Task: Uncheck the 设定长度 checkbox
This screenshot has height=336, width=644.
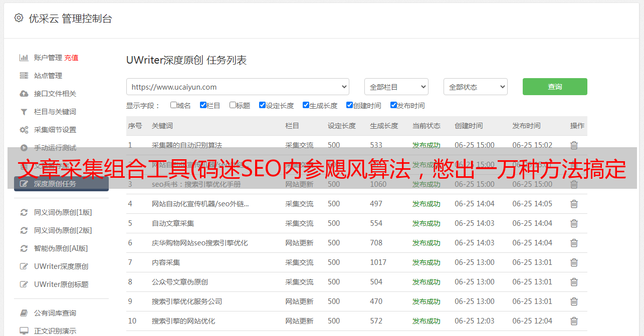Action: (x=262, y=105)
